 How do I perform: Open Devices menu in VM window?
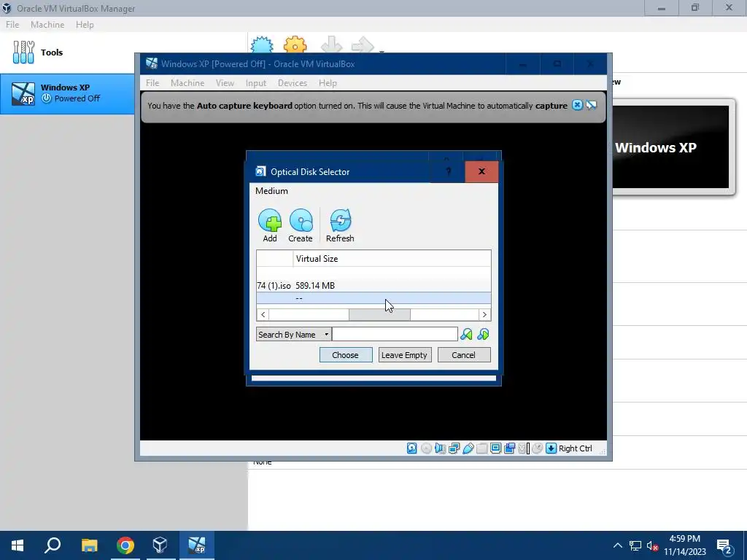(292, 83)
